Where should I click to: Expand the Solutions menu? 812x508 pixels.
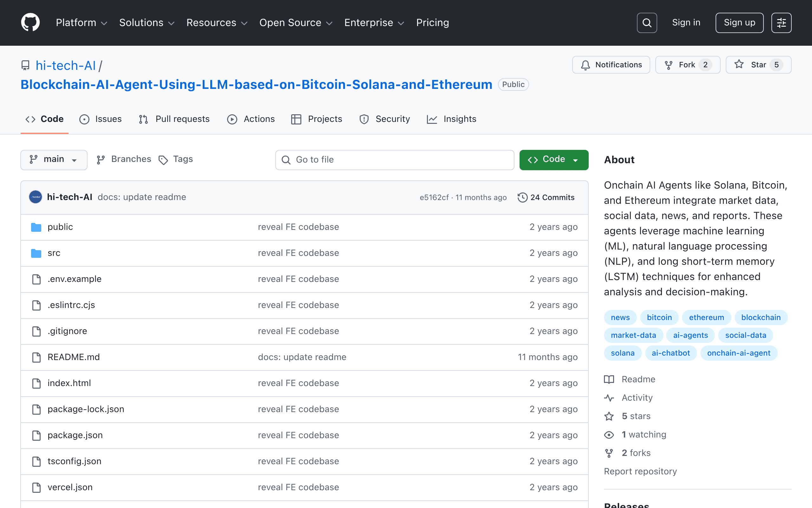click(x=147, y=23)
